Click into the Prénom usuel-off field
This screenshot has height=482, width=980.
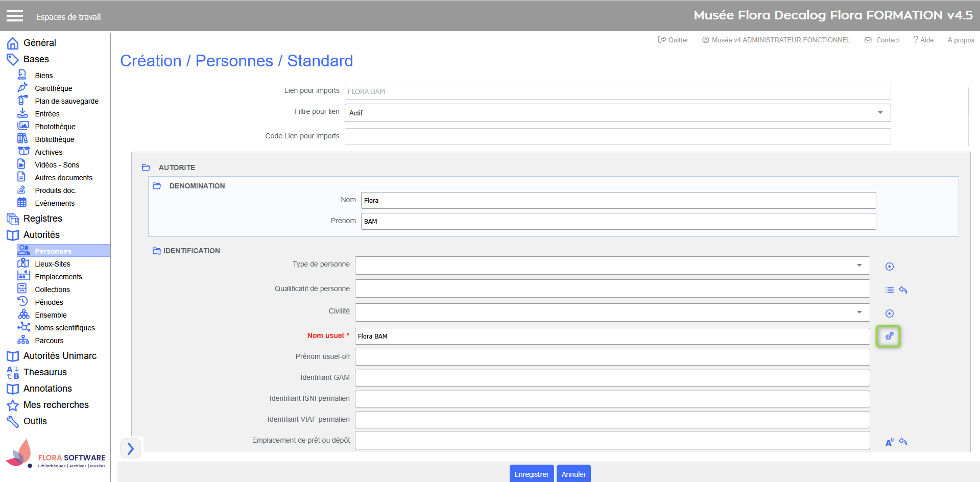(x=612, y=357)
